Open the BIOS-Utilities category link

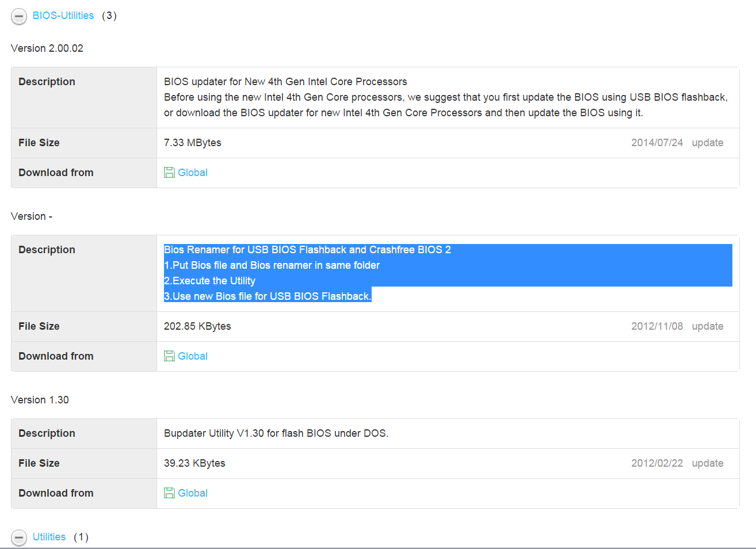tap(63, 16)
